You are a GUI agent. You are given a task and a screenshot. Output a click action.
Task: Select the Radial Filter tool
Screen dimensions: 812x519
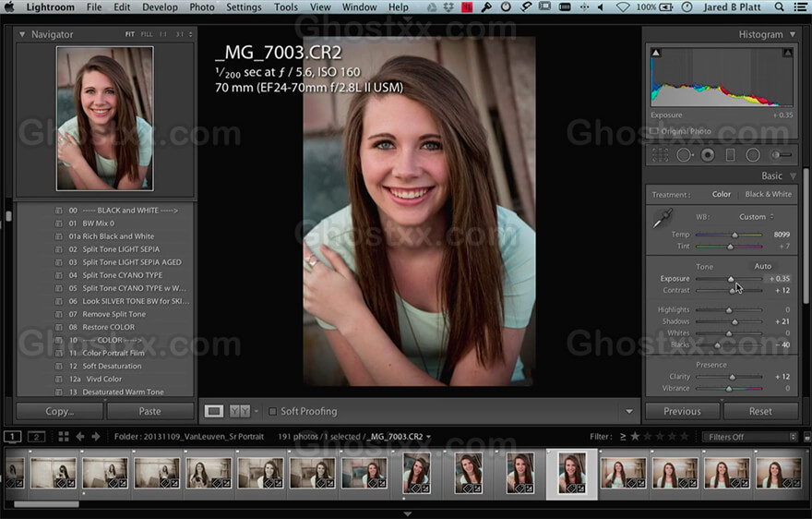pyautogui.click(x=753, y=155)
